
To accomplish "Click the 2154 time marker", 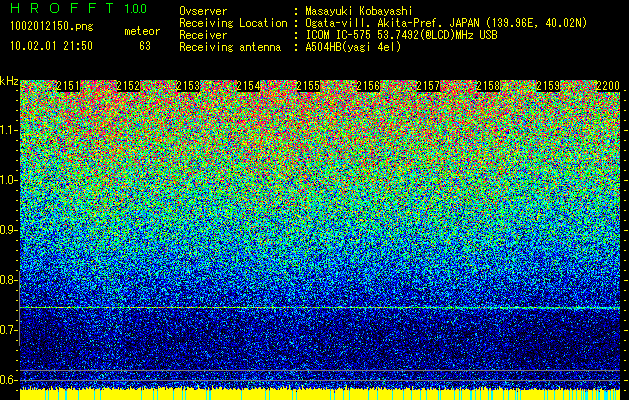I will 248,86.
